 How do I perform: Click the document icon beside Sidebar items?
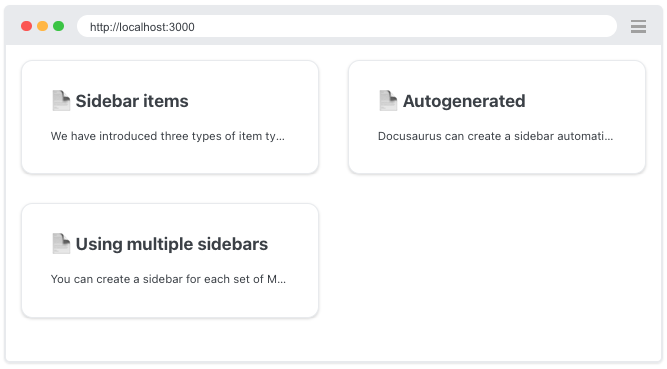pos(61,101)
